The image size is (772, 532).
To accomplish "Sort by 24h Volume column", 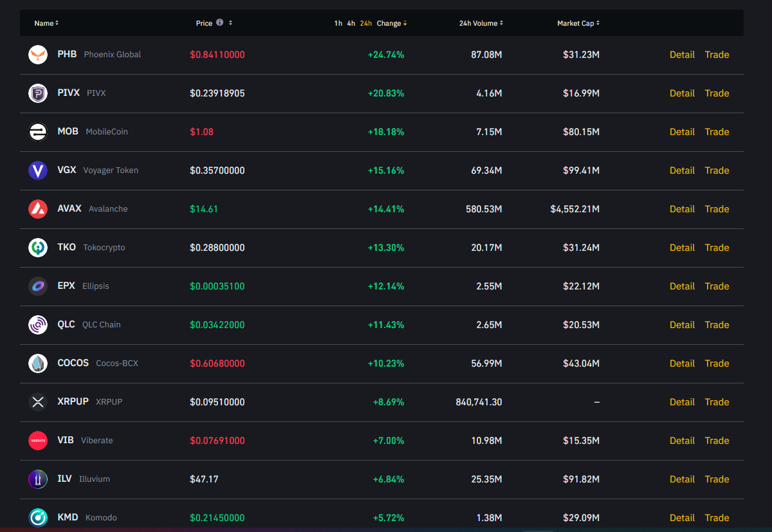I will 481,23.
